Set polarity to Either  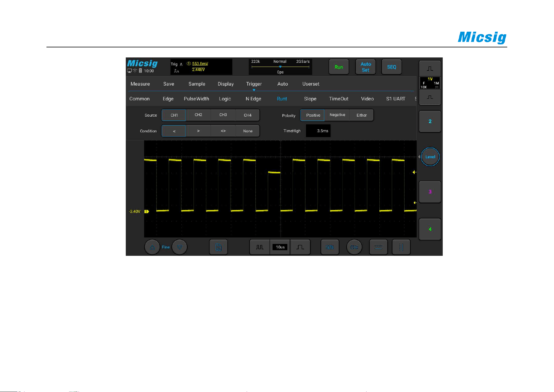click(x=361, y=115)
